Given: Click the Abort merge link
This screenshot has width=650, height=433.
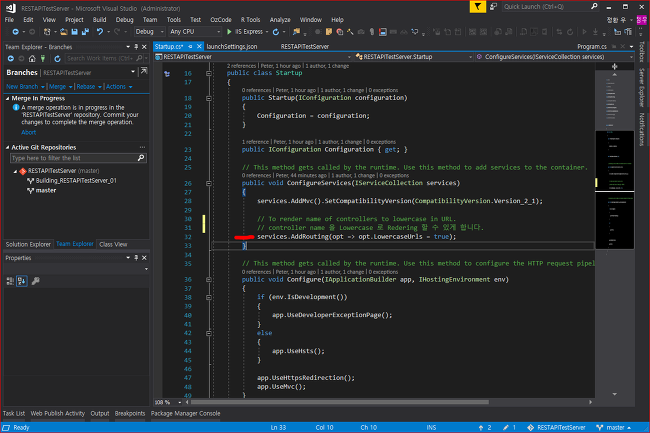Looking at the screenshot, I should [29, 132].
